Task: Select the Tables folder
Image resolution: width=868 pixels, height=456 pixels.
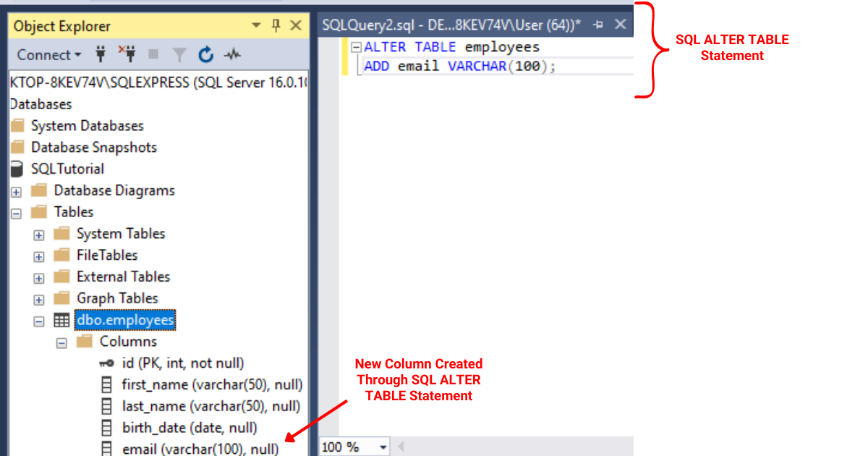Action: (x=74, y=212)
